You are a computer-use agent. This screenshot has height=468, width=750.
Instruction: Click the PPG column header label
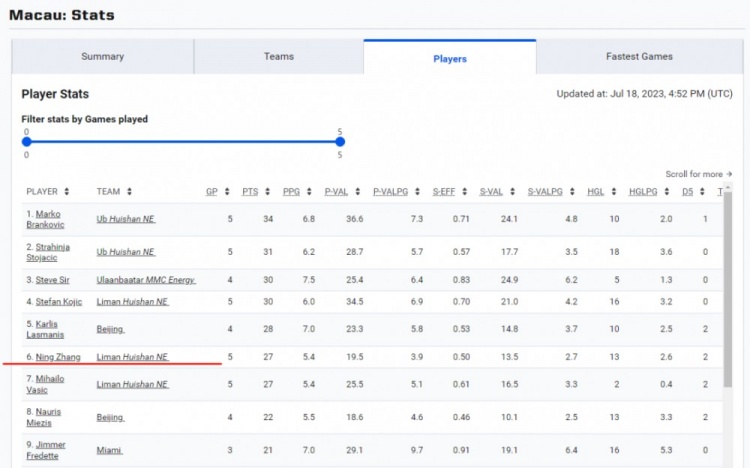click(x=291, y=191)
